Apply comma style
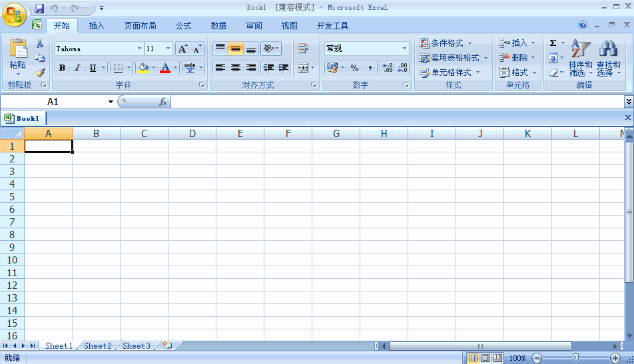The image size is (634, 364). pyautogui.click(x=370, y=68)
